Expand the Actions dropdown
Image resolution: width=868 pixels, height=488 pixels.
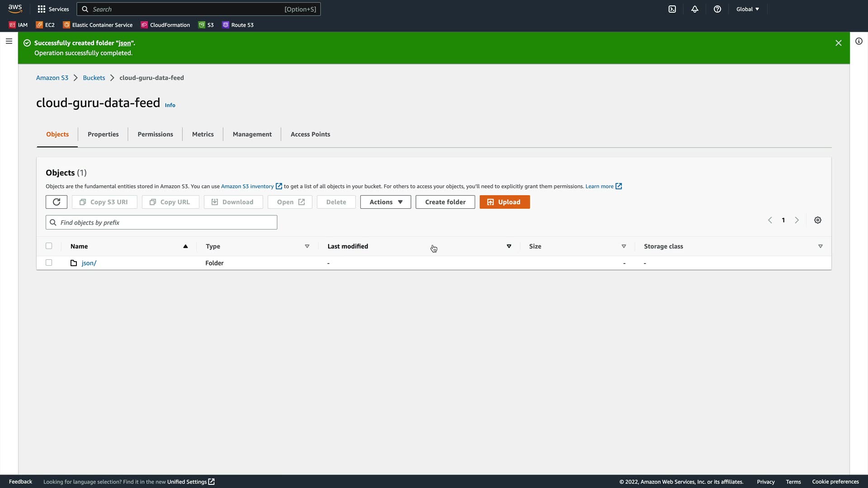(x=386, y=202)
